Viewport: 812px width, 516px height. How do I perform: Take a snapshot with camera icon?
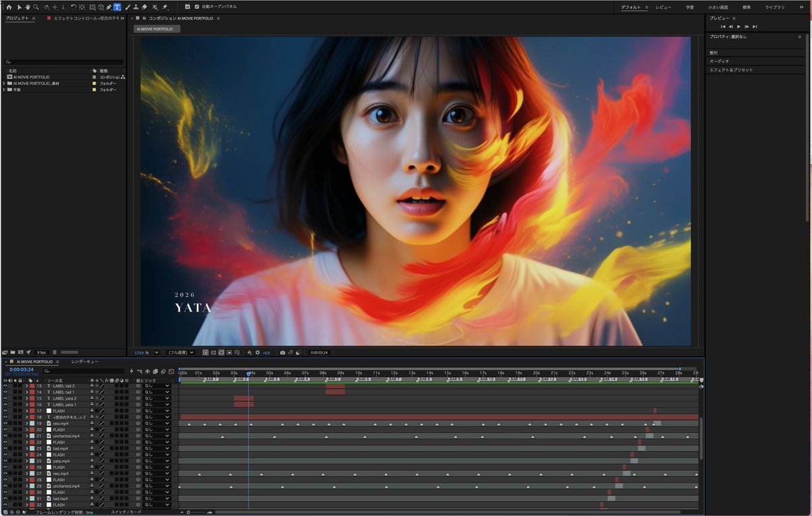click(282, 352)
